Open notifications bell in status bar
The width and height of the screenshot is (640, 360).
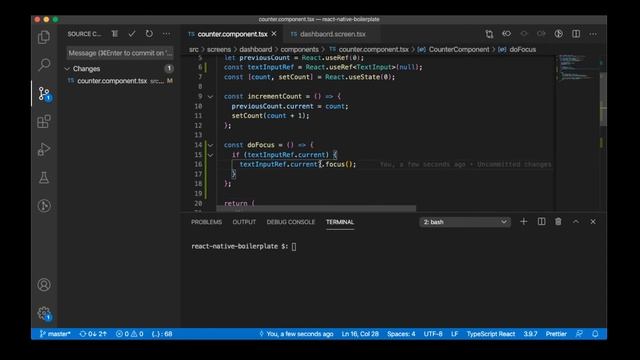(x=596, y=334)
